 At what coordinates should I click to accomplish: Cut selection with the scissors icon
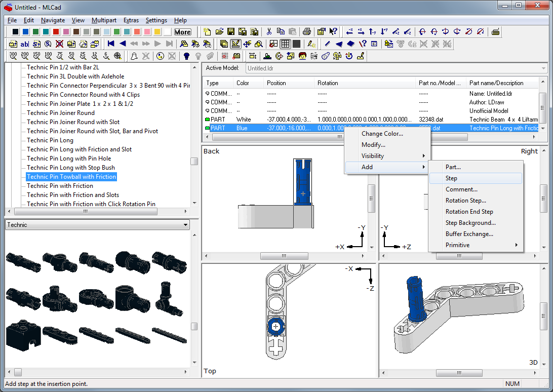coord(269,32)
